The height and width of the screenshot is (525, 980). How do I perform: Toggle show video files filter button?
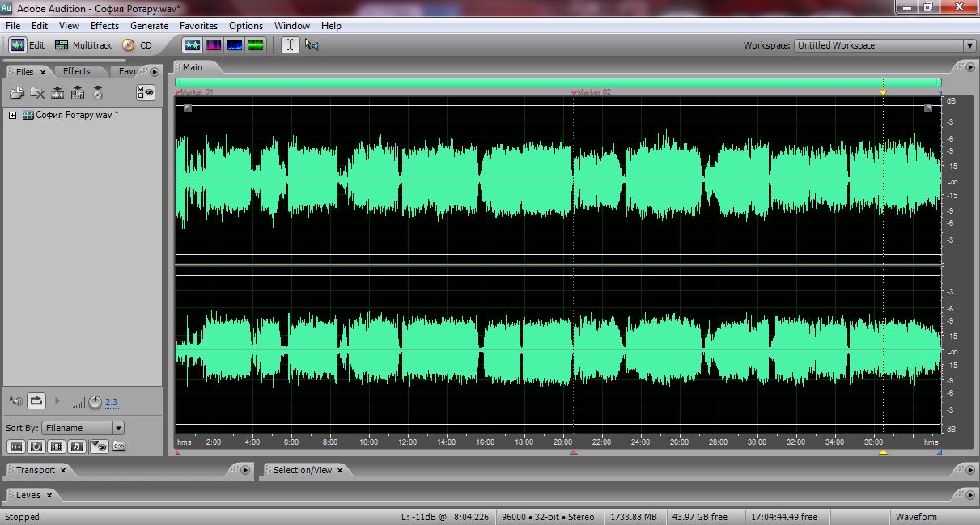pos(57,446)
